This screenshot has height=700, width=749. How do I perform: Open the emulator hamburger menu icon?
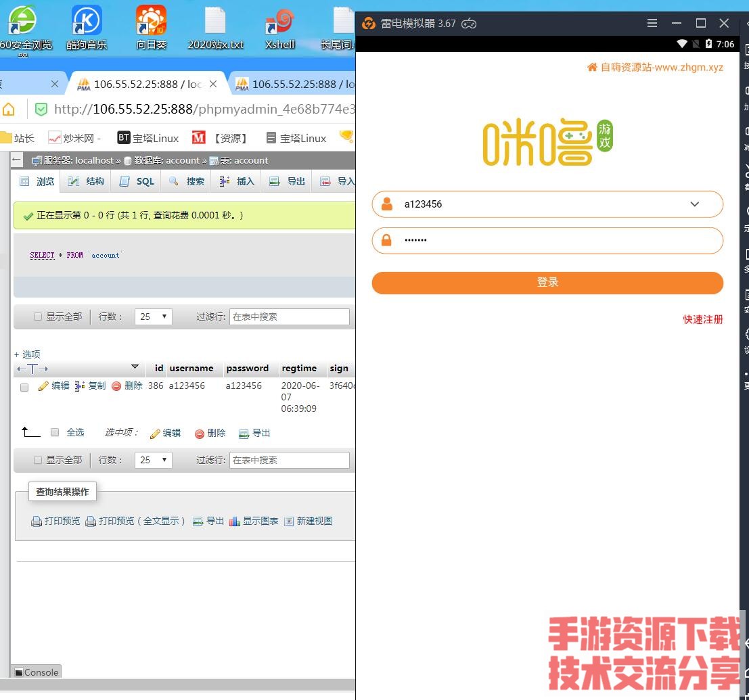tap(652, 23)
